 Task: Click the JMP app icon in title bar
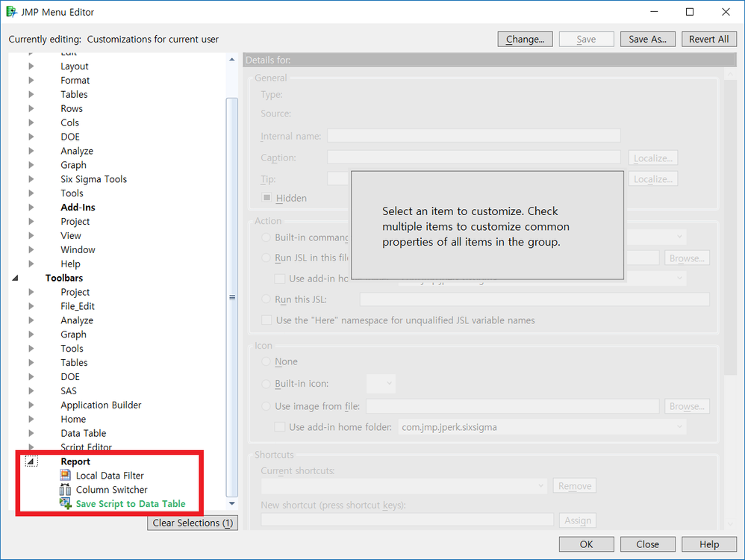(11, 12)
